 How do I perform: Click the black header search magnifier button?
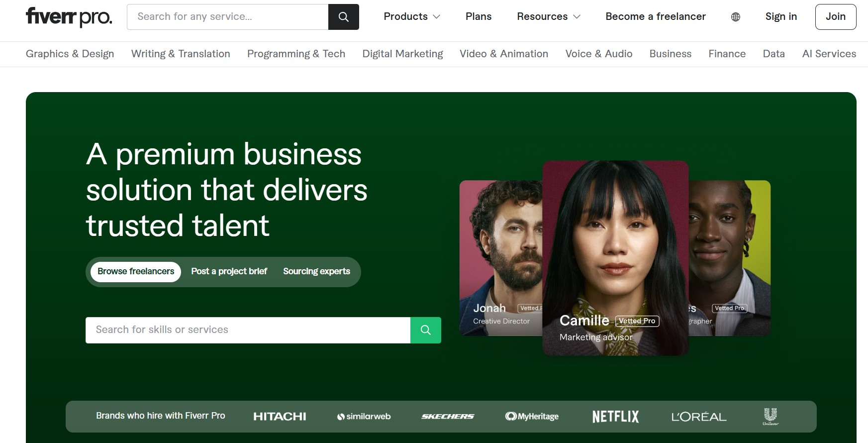point(343,17)
